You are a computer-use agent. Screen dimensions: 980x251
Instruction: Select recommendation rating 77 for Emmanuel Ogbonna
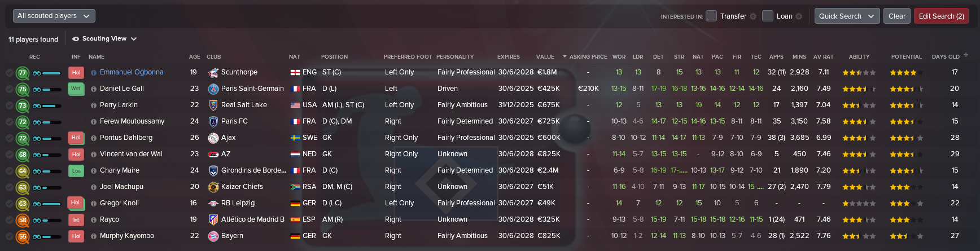point(23,73)
